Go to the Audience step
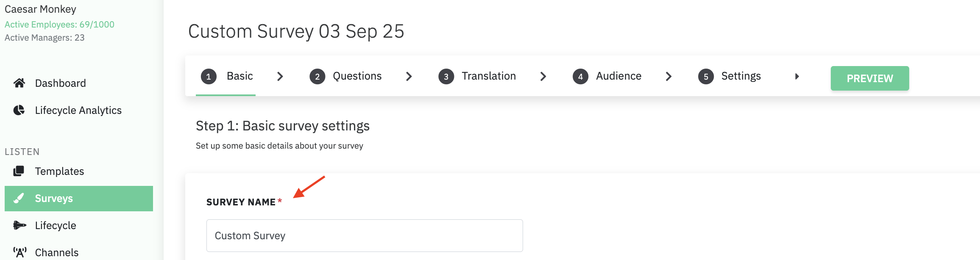Image resolution: width=980 pixels, height=260 pixels. [x=618, y=76]
